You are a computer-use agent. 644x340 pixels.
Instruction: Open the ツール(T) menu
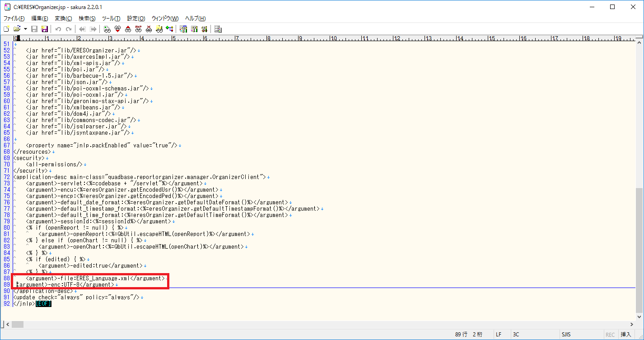[x=111, y=19]
